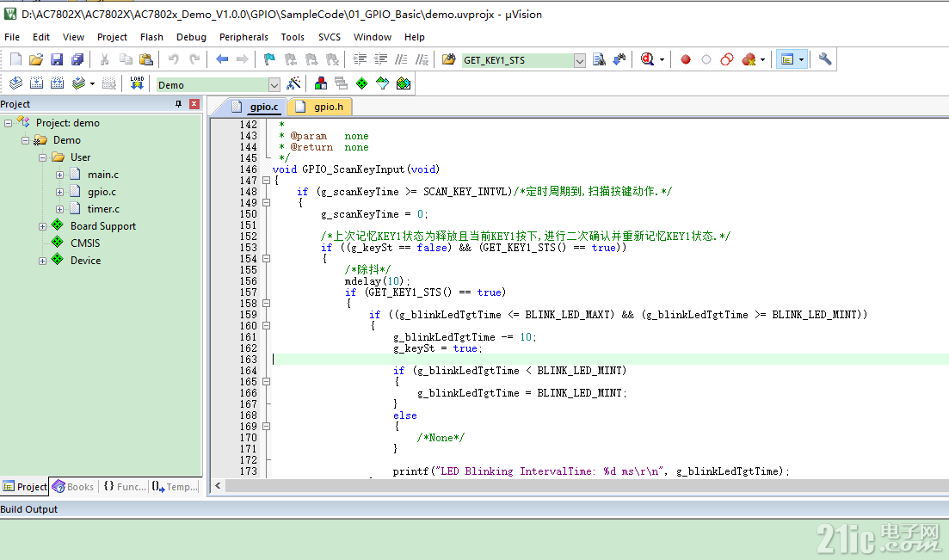The height and width of the screenshot is (560, 949).
Task: Select the CMSIS component in the tree
Action: 85,243
